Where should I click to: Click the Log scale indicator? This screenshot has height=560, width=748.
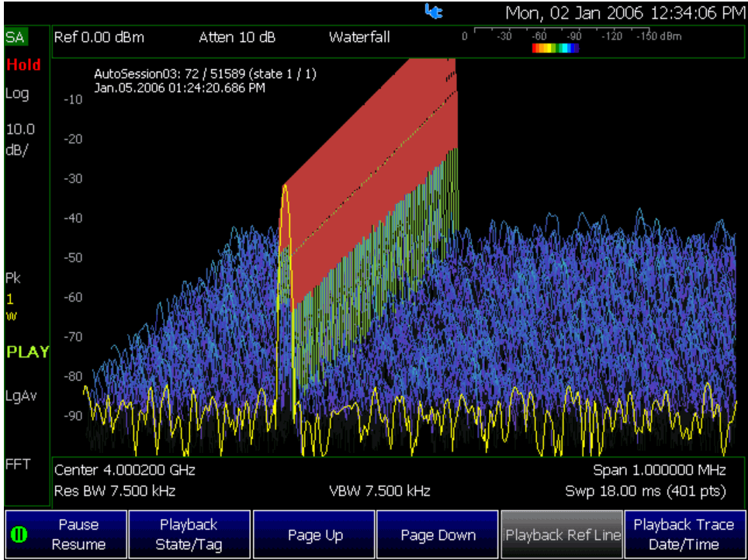pyautogui.click(x=17, y=95)
